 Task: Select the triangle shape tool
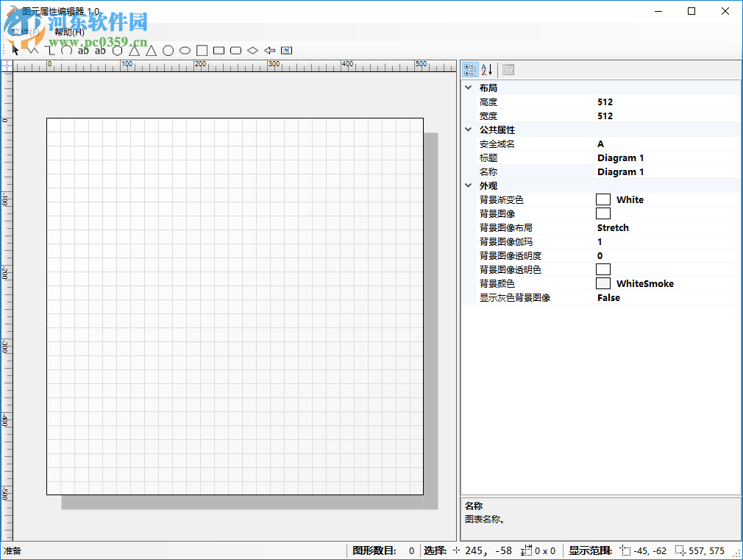click(135, 50)
